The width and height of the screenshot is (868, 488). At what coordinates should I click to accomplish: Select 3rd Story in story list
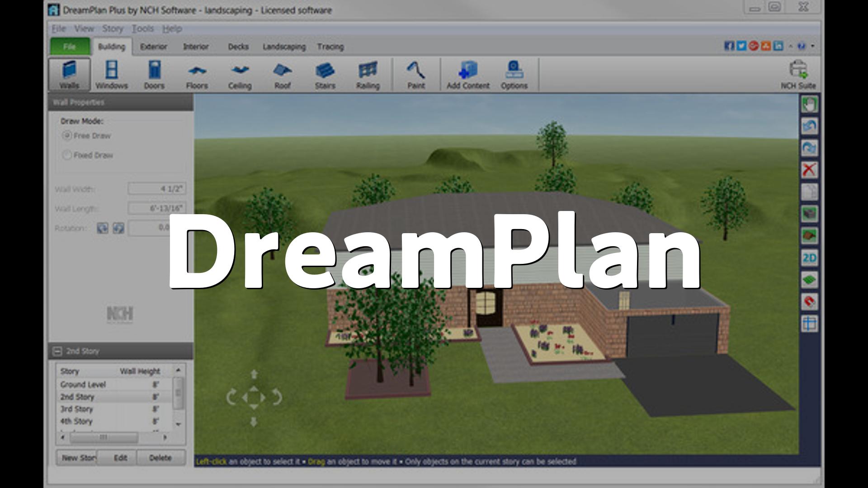click(115, 409)
